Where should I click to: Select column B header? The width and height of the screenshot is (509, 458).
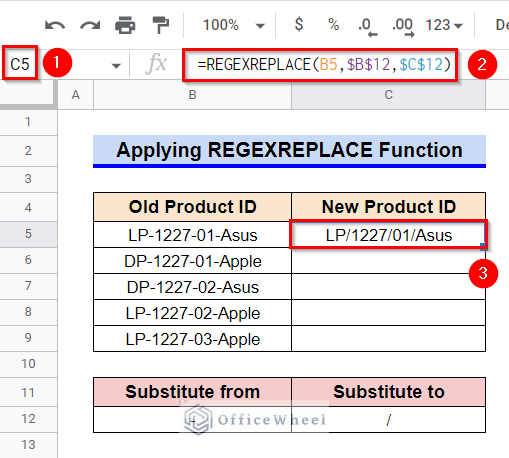pyautogui.click(x=192, y=95)
